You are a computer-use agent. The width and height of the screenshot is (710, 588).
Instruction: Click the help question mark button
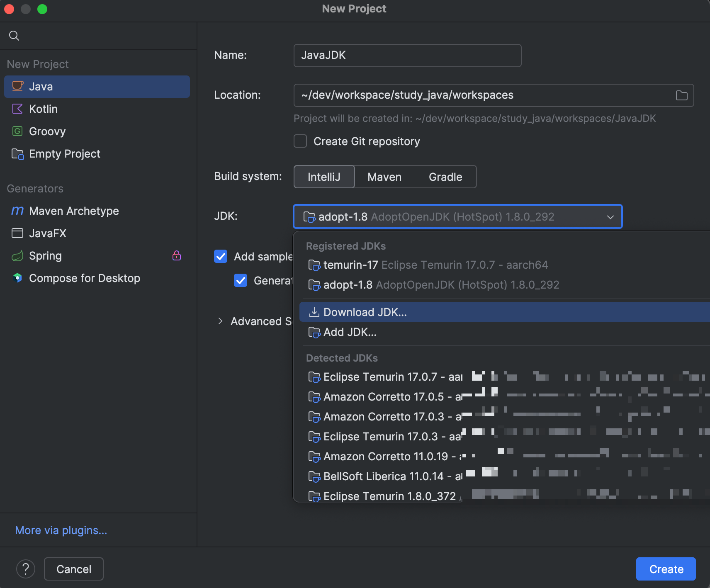[26, 569]
